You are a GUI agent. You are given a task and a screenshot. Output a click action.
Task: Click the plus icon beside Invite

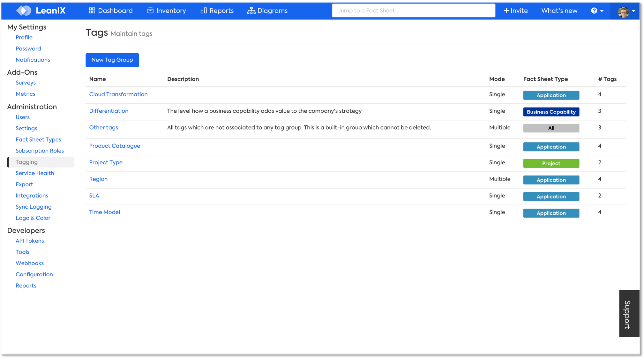point(506,11)
